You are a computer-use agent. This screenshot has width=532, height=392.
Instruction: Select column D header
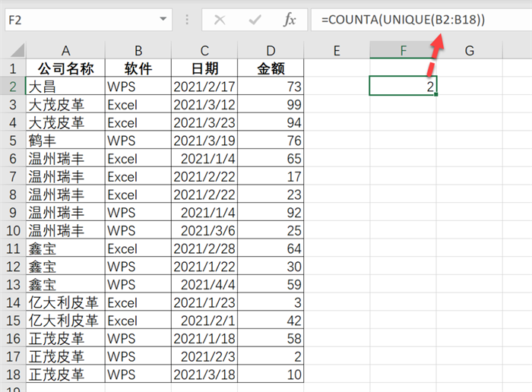coord(271,51)
